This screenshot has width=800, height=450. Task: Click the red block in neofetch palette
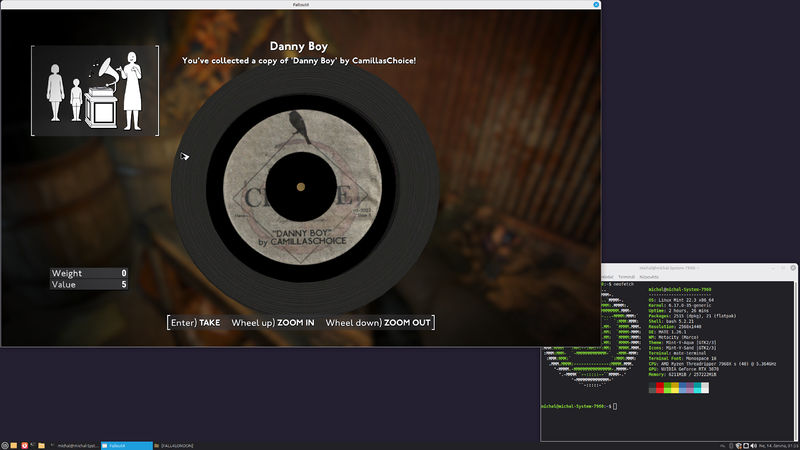[x=660, y=388]
